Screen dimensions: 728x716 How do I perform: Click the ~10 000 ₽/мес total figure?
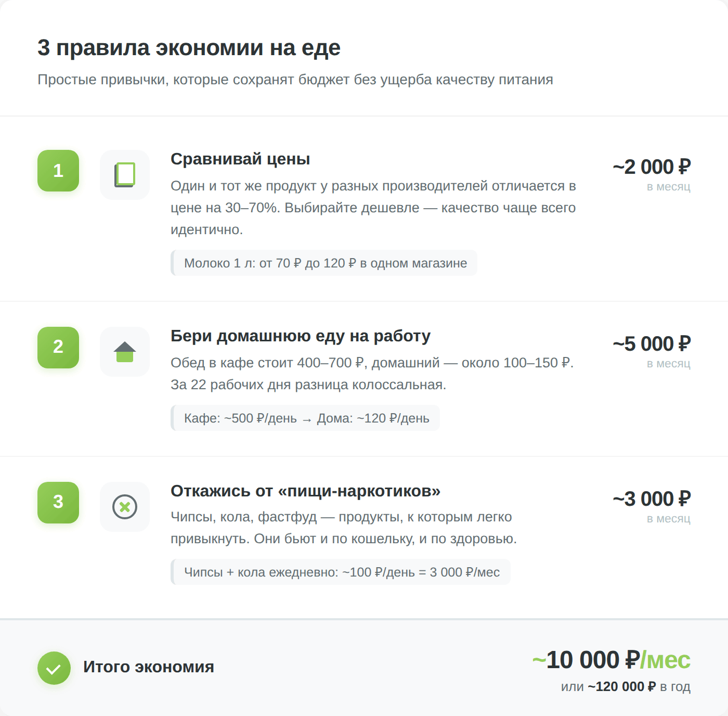[x=612, y=660]
